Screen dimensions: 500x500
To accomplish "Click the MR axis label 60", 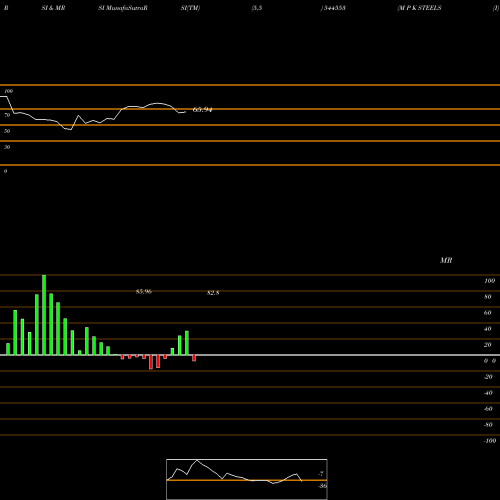I will coord(488,313).
